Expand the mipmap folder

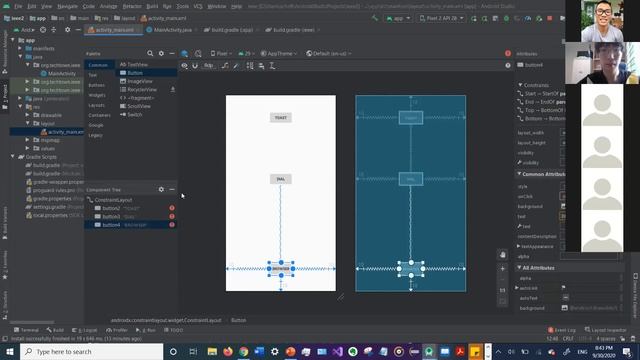tap(28, 140)
